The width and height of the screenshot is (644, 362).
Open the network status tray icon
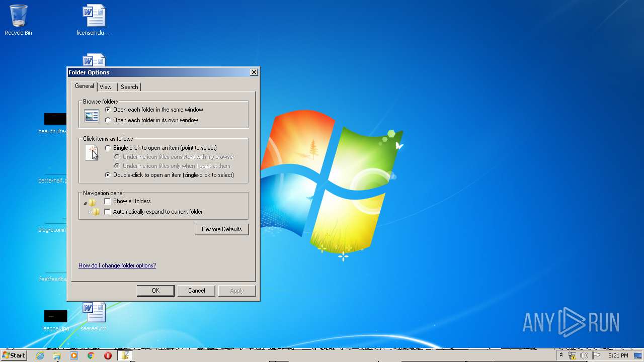tap(572, 355)
